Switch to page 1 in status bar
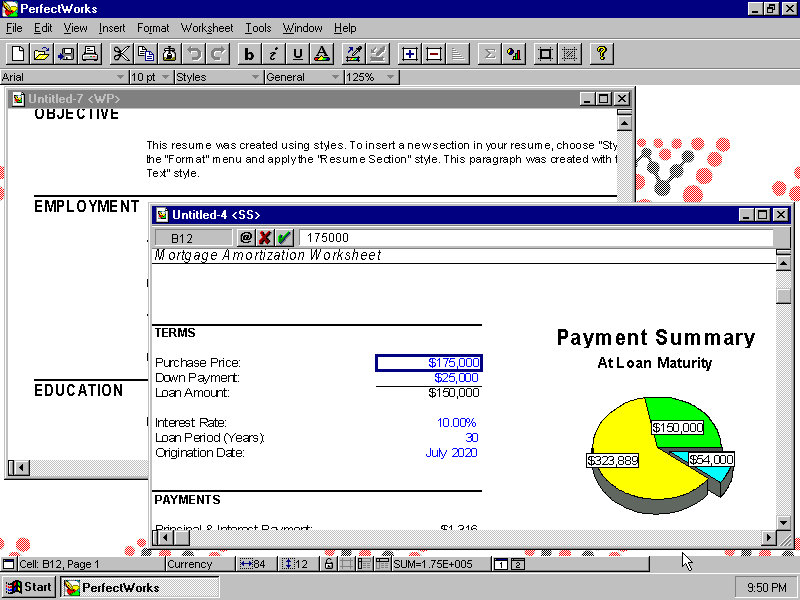The height and width of the screenshot is (600, 800). 501,564
